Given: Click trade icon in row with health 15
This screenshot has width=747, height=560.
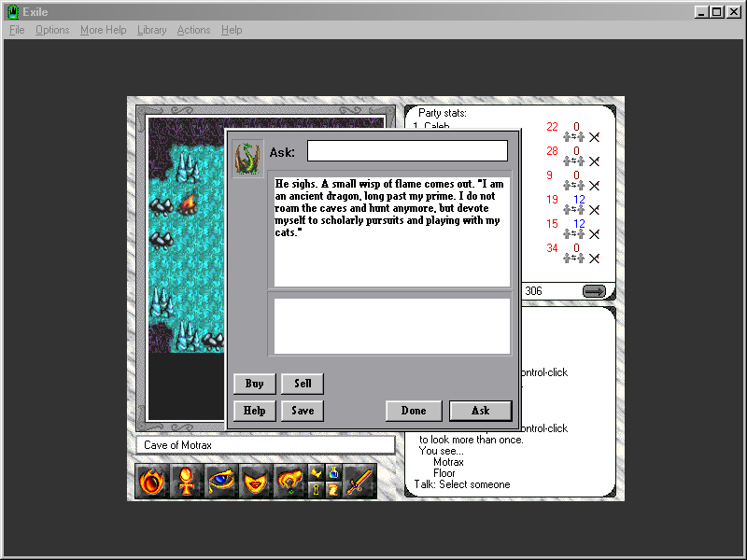Looking at the screenshot, I should pyautogui.click(x=573, y=234).
